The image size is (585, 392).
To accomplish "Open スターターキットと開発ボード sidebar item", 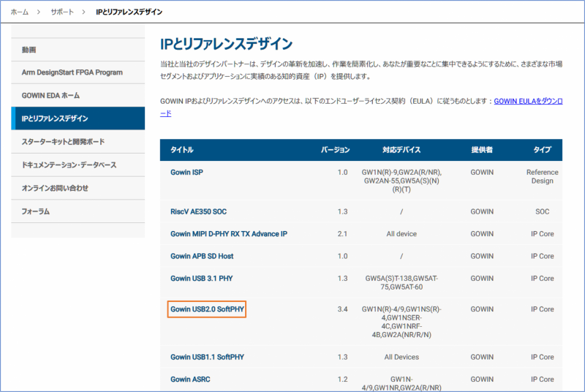I will pyautogui.click(x=78, y=142).
